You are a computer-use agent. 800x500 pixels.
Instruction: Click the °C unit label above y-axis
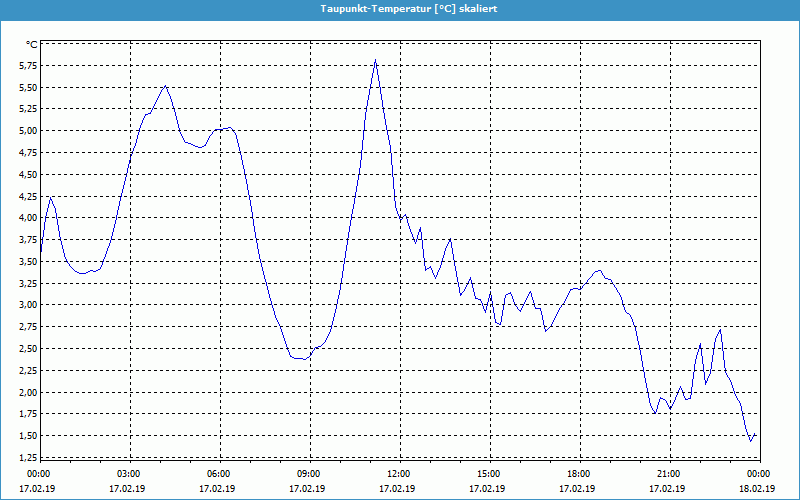tap(31, 45)
